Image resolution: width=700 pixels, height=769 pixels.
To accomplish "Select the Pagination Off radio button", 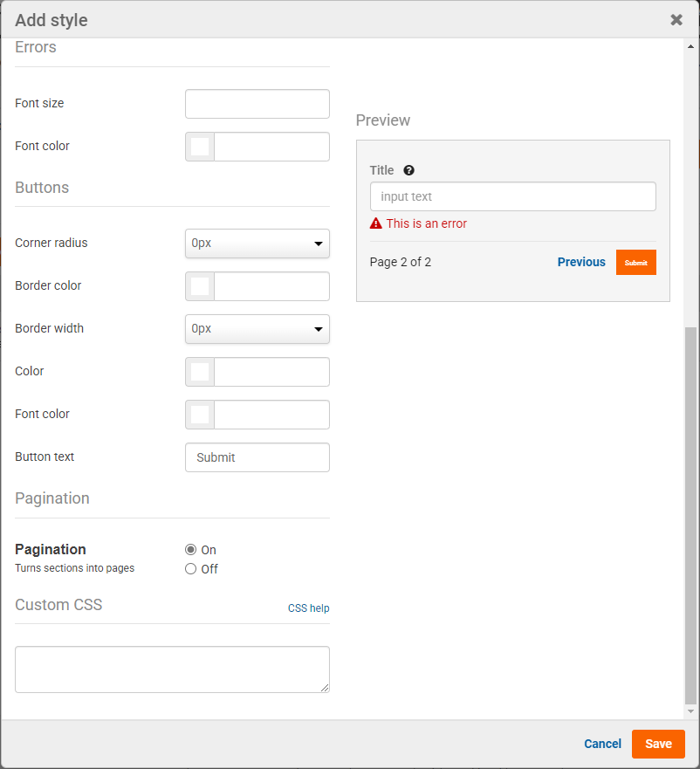I will [x=191, y=569].
